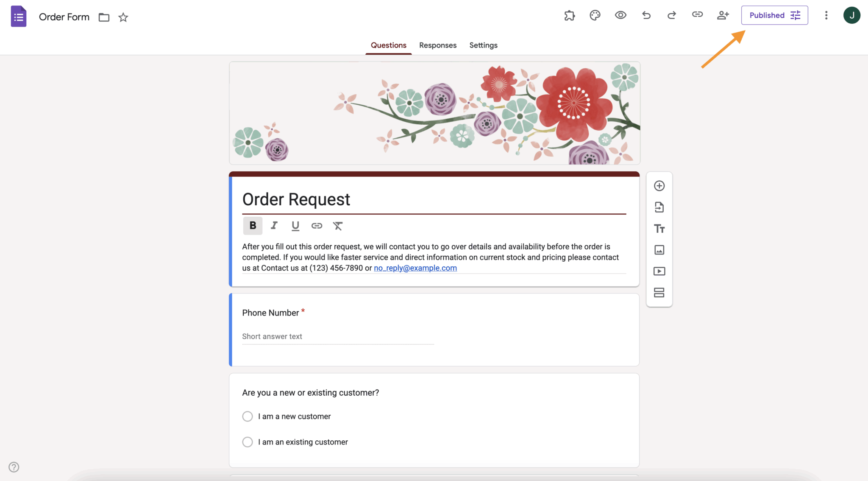Viewport: 868px width, 481px height.
Task: Open the theme customization palette
Action: click(x=595, y=15)
